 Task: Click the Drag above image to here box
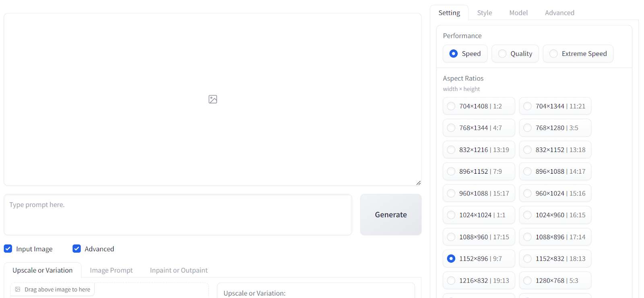pos(52,289)
